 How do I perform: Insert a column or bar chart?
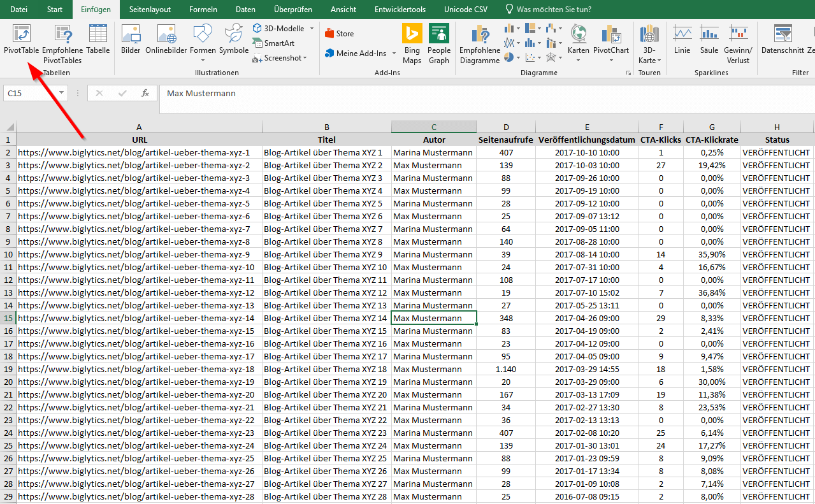pos(511,29)
